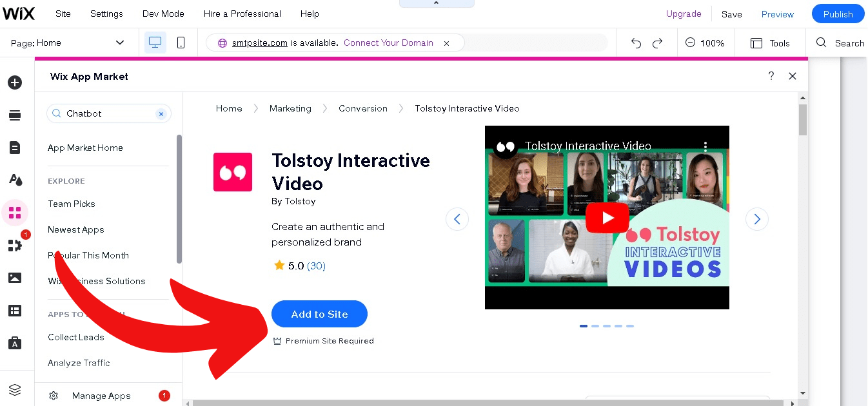The image size is (868, 406).
Task: Collapse the top bar chevron
Action: click(x=437, y=4)
